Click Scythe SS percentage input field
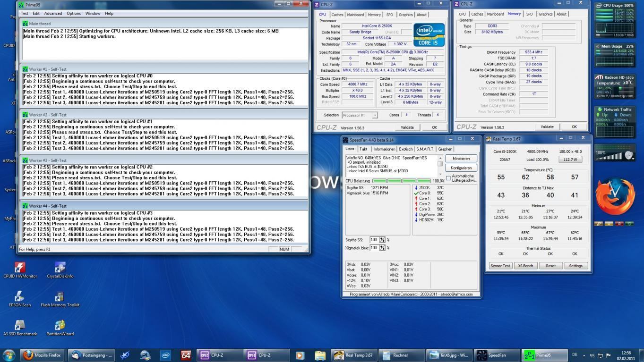 [374, 240]
